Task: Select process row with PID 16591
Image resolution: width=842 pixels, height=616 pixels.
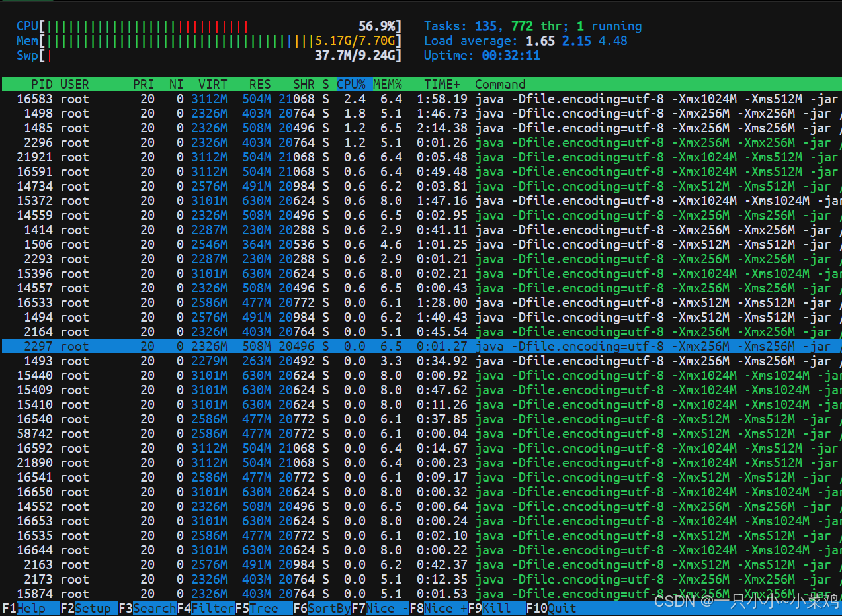Action: [421, 172]
